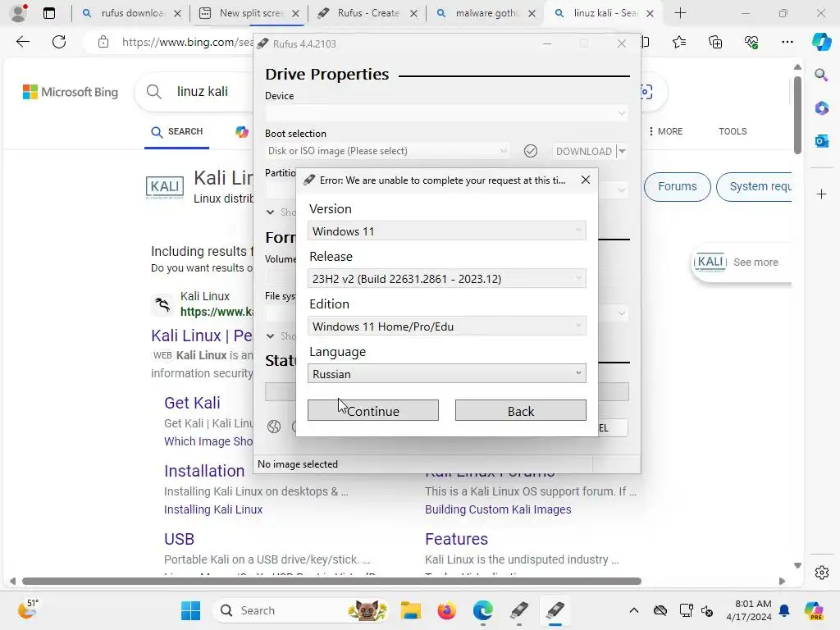Screen dimensions: 840x630
Task: Open Microsoft Edge from taskbar
Action: click(x=482, y=610)
